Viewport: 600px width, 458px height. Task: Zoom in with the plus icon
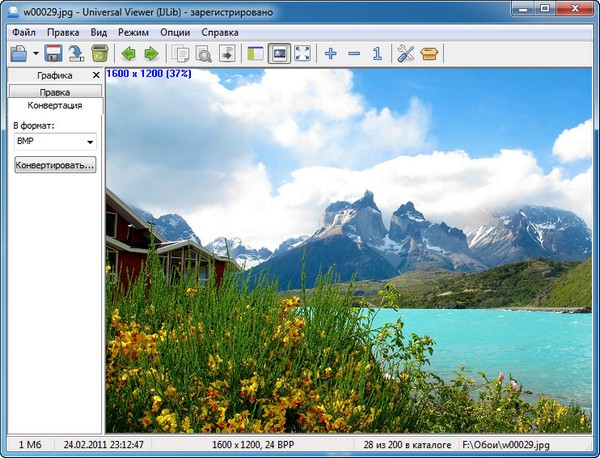pyautogui.click(x=331, y=54)
